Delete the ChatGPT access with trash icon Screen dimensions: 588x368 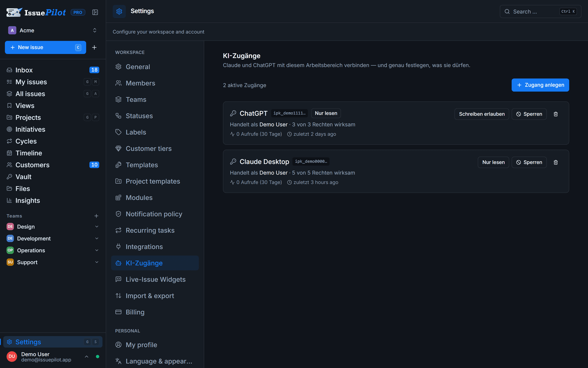point(556,114)
